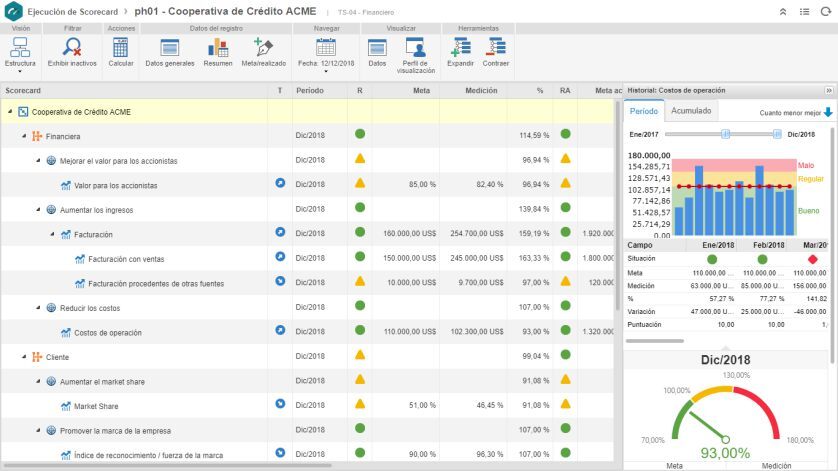Click the Calcular calculator icon
Screen dimensions: 838x471
pos(121,47)
